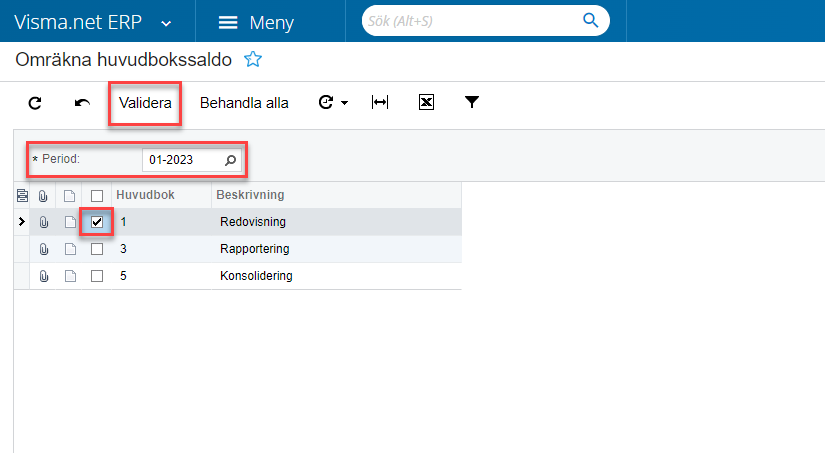825x453 pixels.
Task: Check the Konsolidering ledger checkbox
Action: coord(97,276)
